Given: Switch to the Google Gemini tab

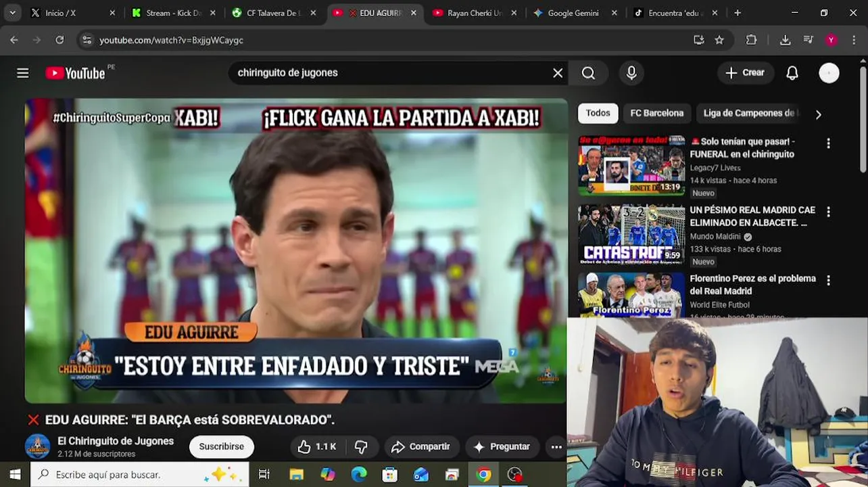Looking at the screenshot, I should [x=573, y=13].
